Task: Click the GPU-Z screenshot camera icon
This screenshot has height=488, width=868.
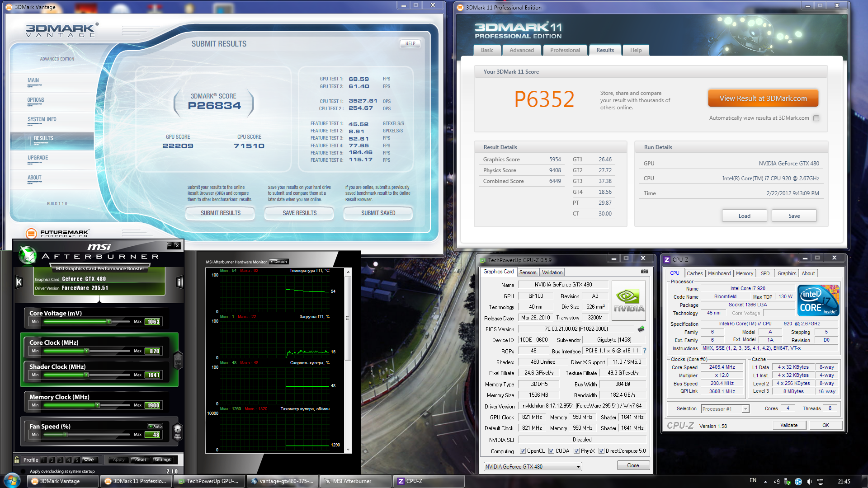Action: [644, 272]
